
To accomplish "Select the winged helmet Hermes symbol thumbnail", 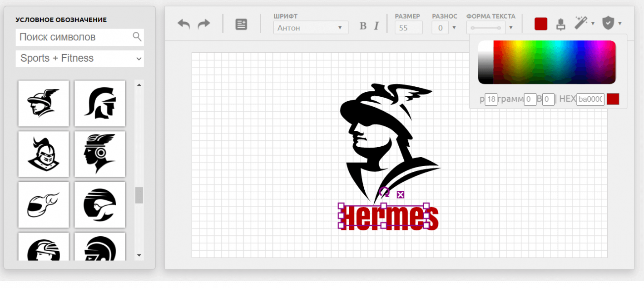I will pyautogui.click(x=44, y=103).
